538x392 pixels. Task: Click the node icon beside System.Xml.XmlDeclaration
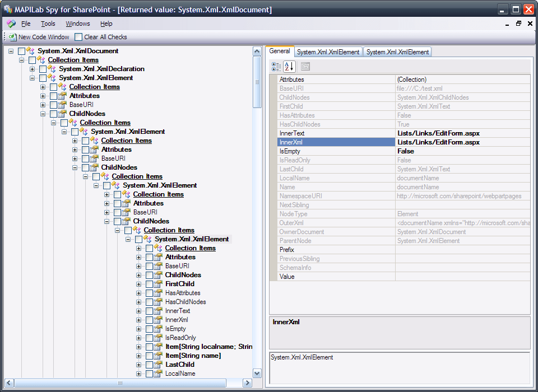[52, 69]
